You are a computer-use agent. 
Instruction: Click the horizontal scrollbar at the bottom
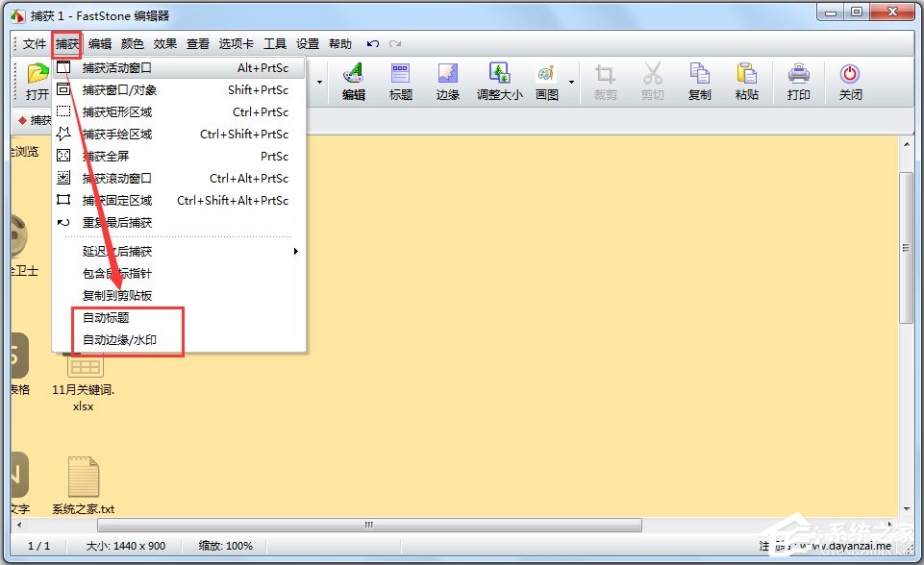[368, 525]
